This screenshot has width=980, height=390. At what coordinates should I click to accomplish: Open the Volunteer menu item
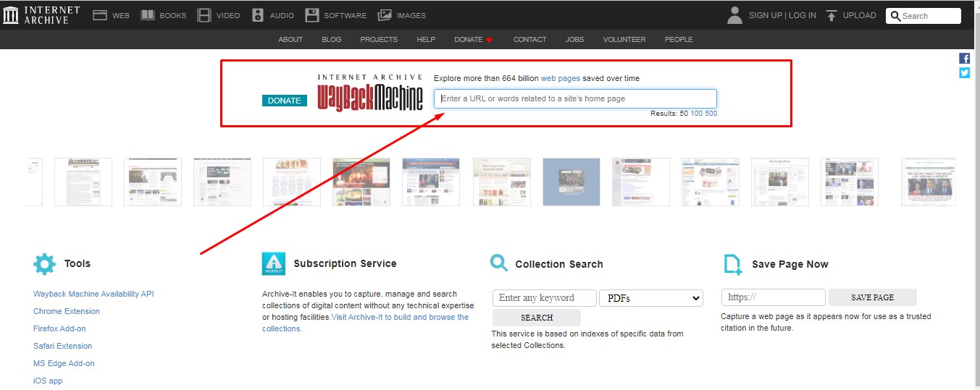pyautogui.click(x=624, y=40)
